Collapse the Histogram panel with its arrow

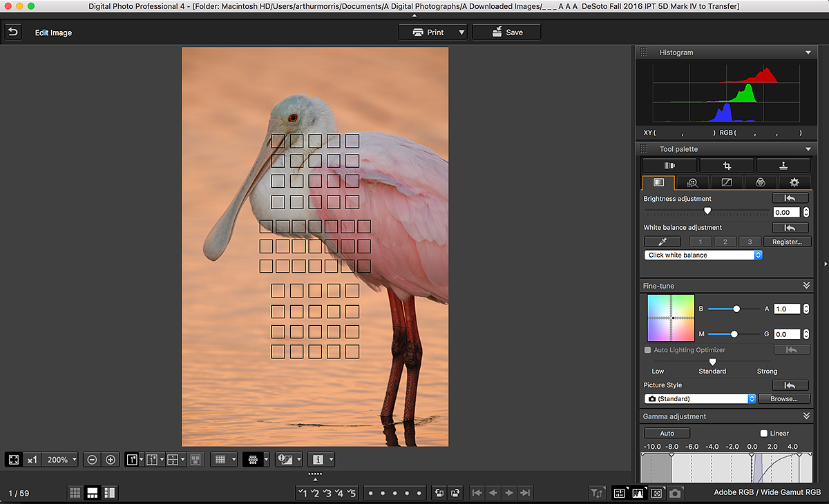point(808,52)
